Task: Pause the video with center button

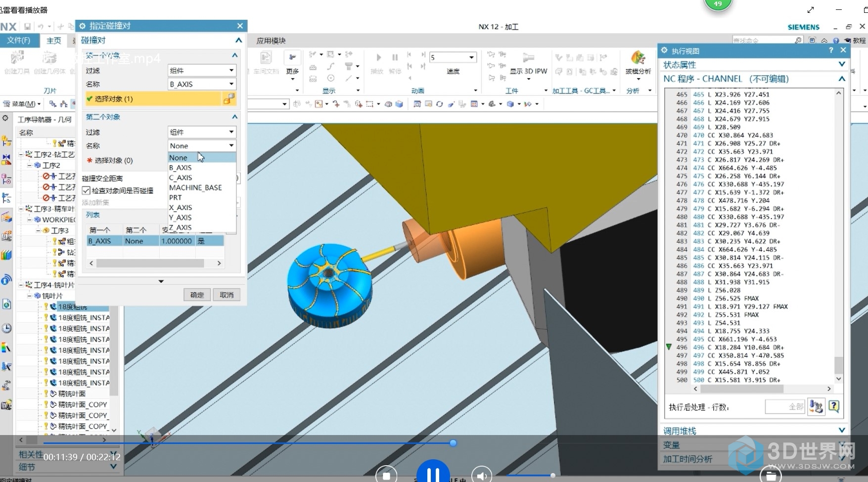Action: tap(433, 472)
